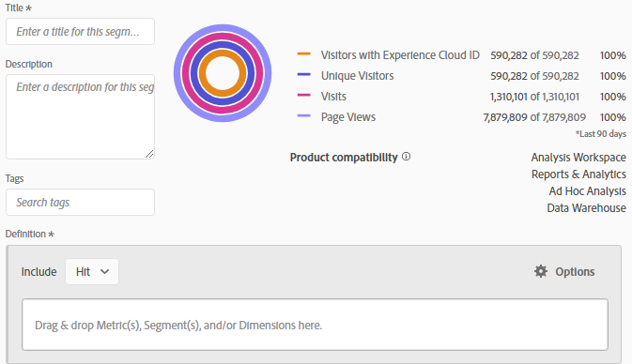Image resolution: width=632 pixels, height=364 pixels.
Task: Click the description box resize handle
Action: 149,154
